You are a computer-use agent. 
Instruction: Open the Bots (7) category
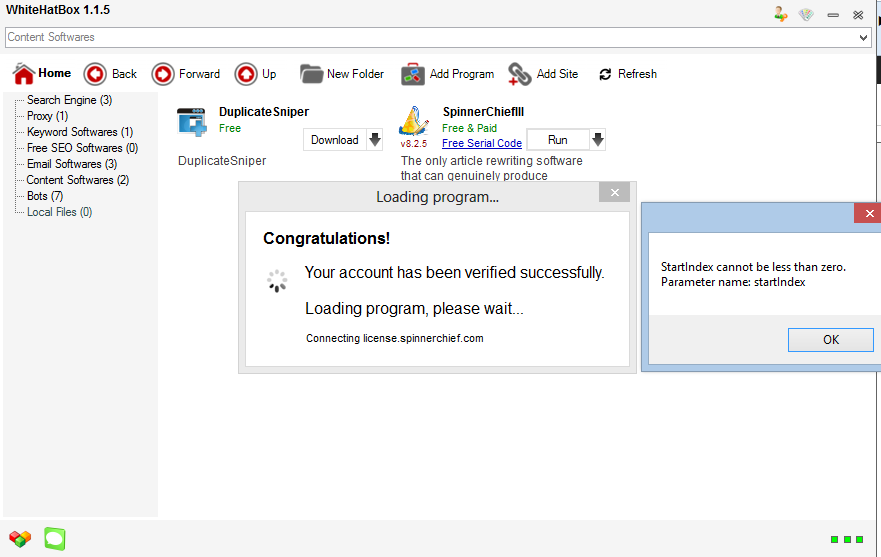(x=44, y=196)
